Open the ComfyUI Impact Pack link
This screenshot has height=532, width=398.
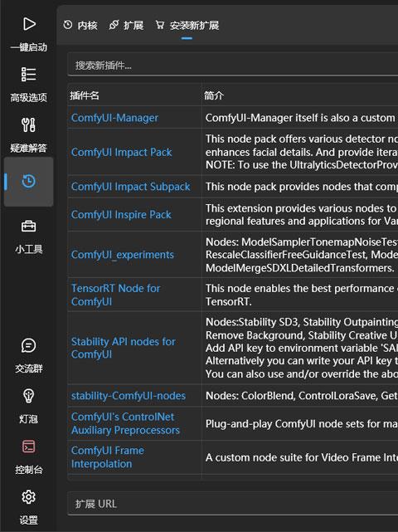click(x=122, y=153)
